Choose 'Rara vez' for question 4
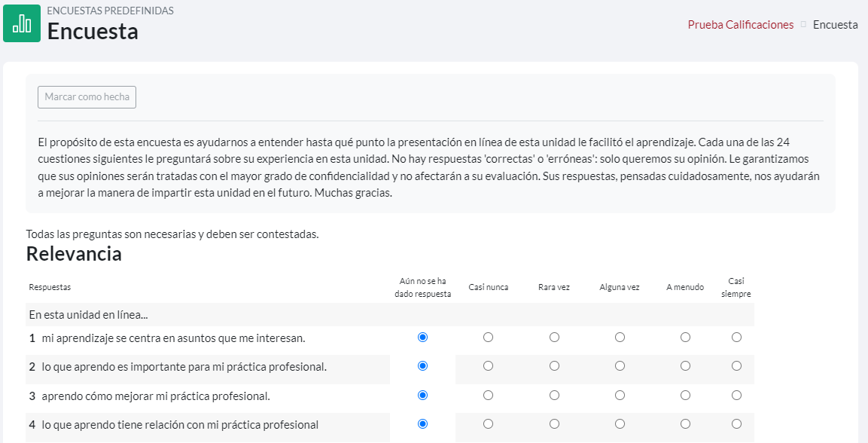 point(554,424)
